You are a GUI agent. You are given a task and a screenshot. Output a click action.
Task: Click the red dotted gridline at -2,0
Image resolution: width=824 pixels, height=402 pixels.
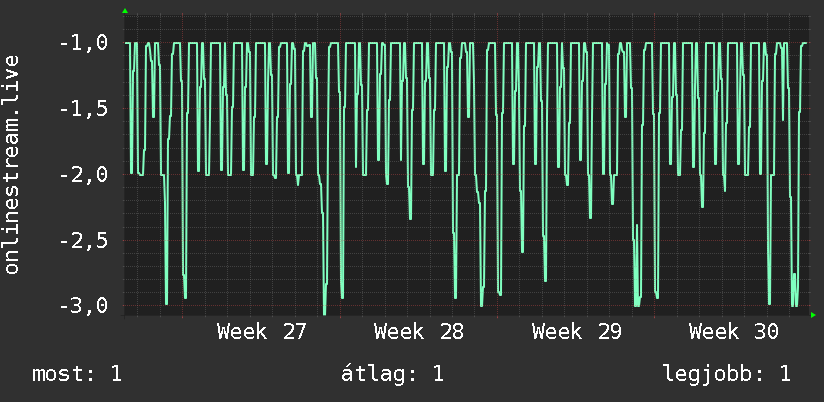click(x=468, y=174)
